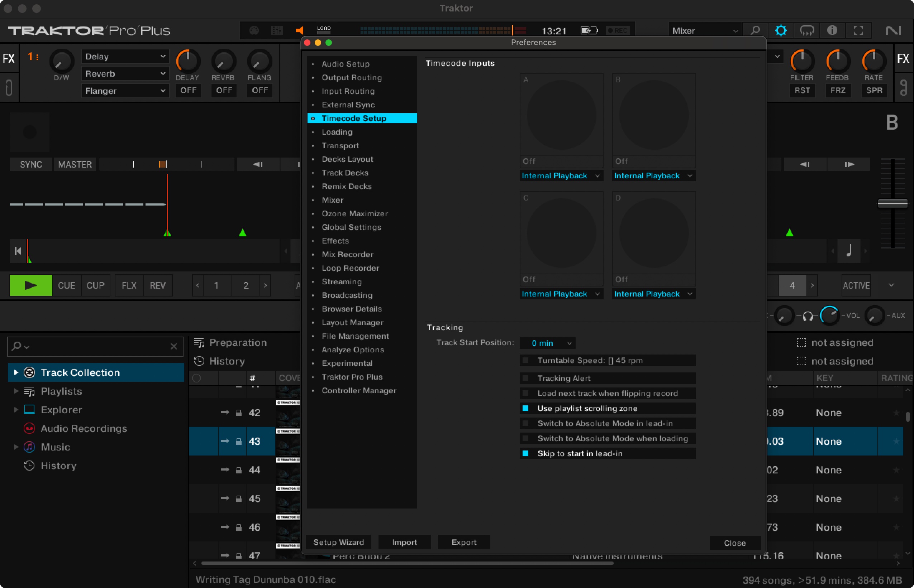Enable the Tracking Alert checkbox
The height and width of the screenshot is (588, 914).
526,378
